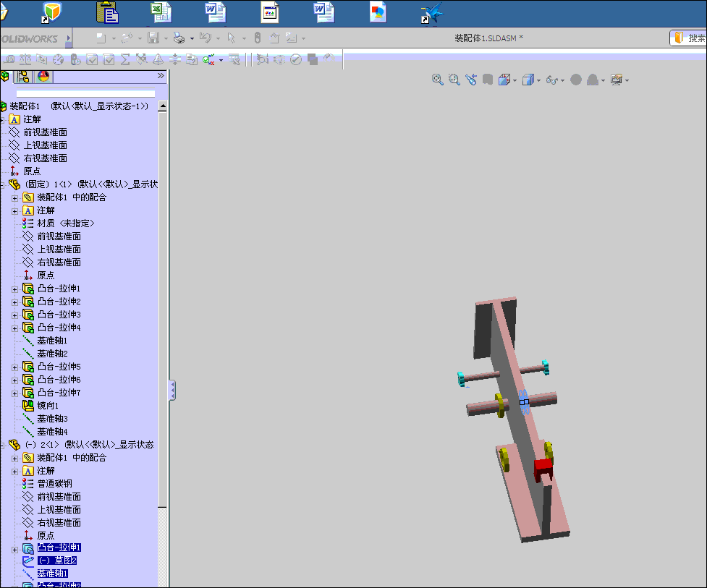Click the Open file icon
The height and width of the screenshot is (588, 707).
point(127,38)
